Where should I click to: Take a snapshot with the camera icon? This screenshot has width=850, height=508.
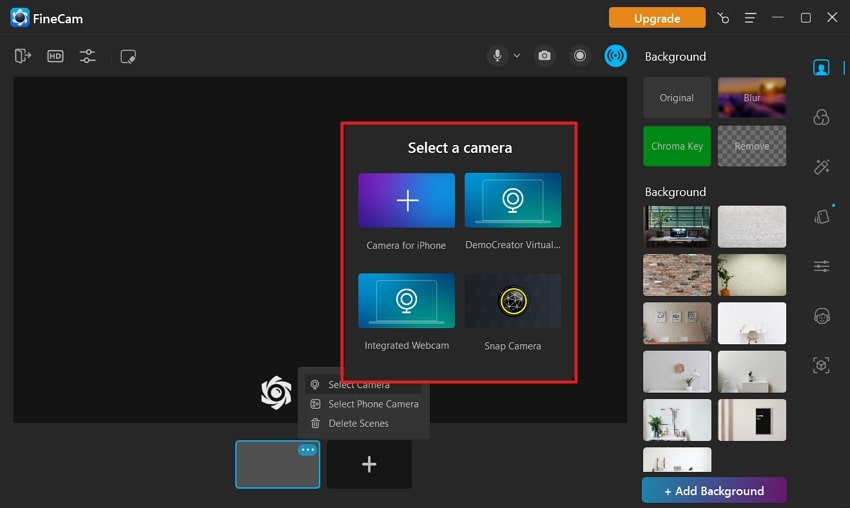(544, 55)
